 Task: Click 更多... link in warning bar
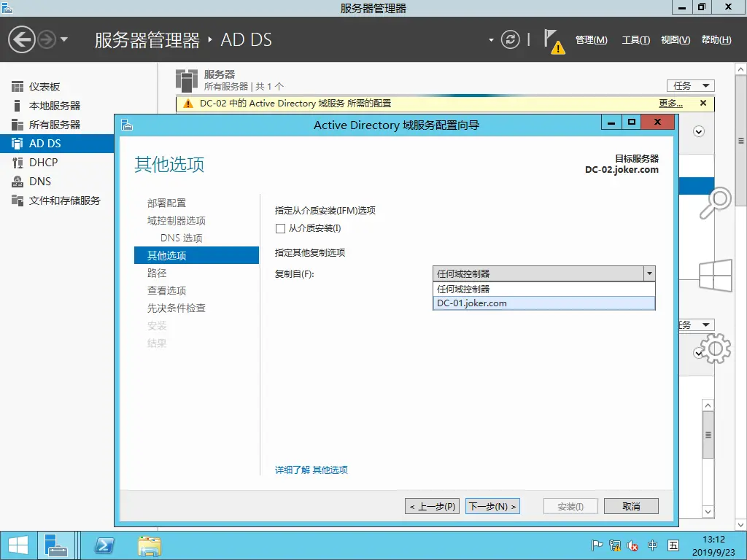pyautogui.click(x=671, y=104)
